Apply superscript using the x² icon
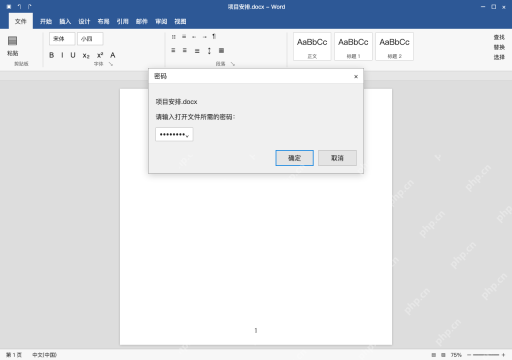512x360 pixels. click(100, 55)
